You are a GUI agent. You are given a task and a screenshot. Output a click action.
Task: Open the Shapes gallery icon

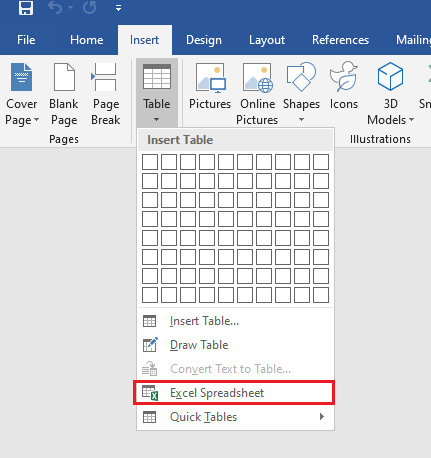[x=301, y=77]
